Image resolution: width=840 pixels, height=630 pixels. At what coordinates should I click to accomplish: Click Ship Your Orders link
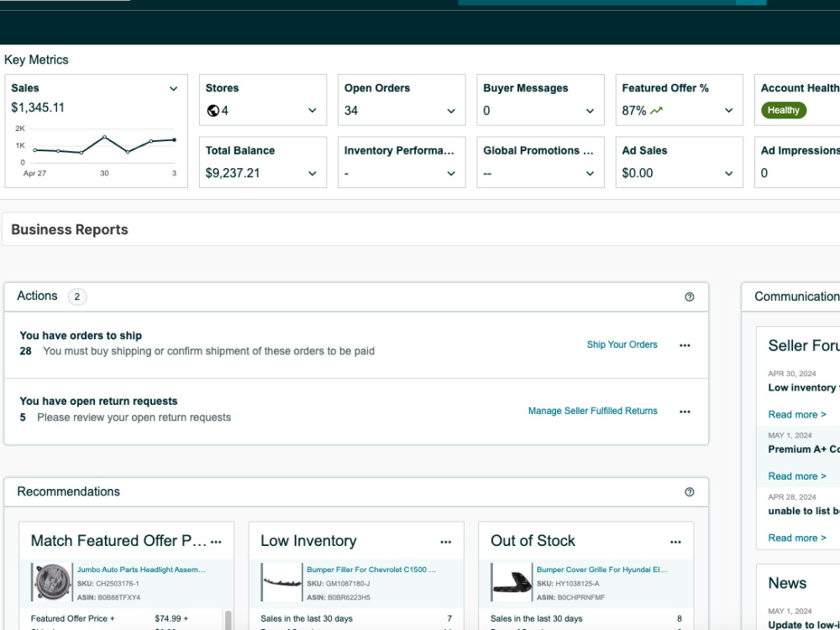(622, 344)
